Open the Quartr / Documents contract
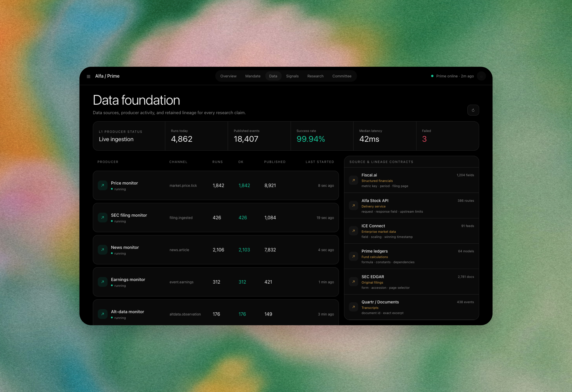This screenshot has height=392, width=572. coord(411,307)
